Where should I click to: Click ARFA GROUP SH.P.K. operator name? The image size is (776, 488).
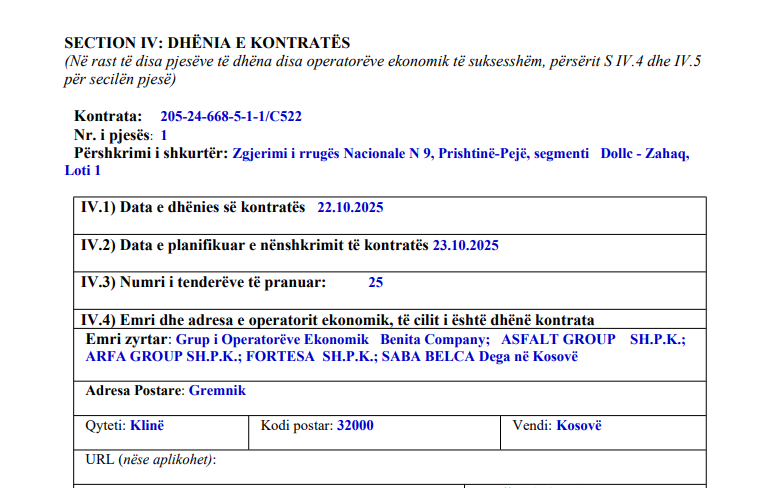(162, 356)
